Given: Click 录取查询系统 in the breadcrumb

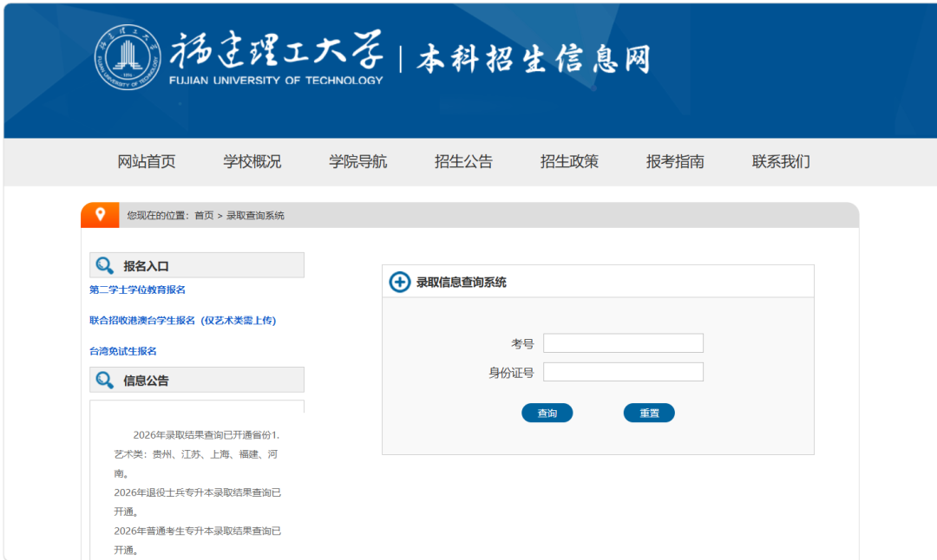Looking at the screenshot, I should click(255, 216).
